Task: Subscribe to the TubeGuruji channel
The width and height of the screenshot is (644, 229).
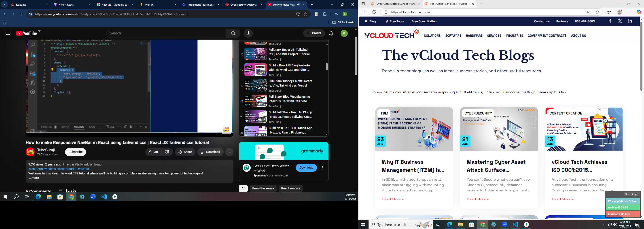Action: (x=76, y=152)
